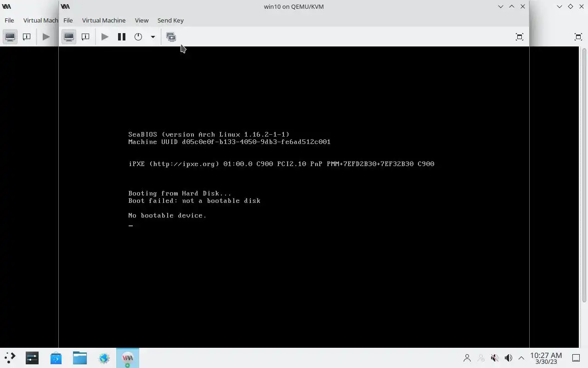
Task: Click inside the VM console display
Action: pos(294,197)
